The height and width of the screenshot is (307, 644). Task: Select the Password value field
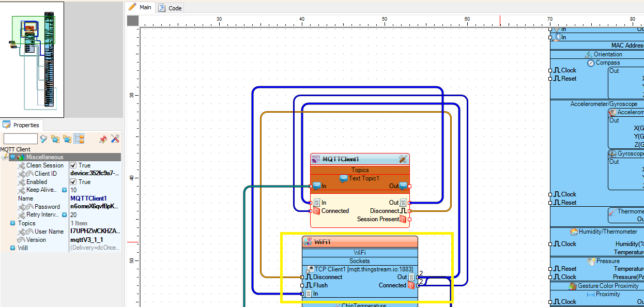(x=95, y=207)
